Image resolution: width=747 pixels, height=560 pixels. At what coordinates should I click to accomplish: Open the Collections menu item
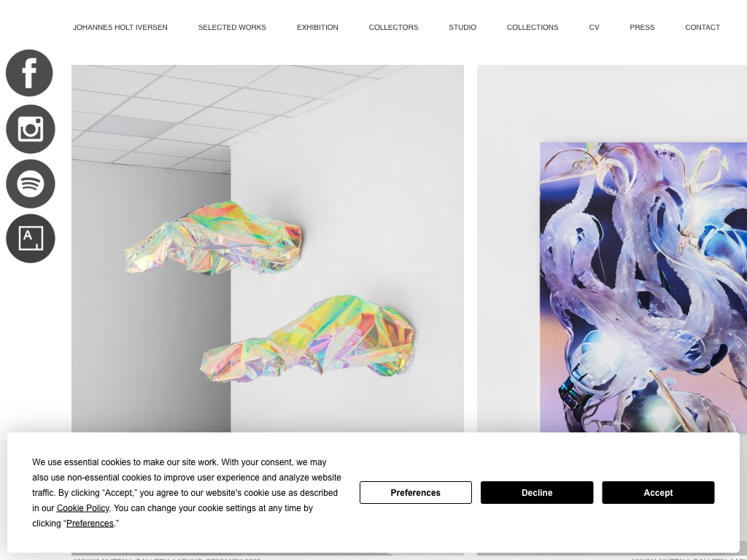coord(533,28)
